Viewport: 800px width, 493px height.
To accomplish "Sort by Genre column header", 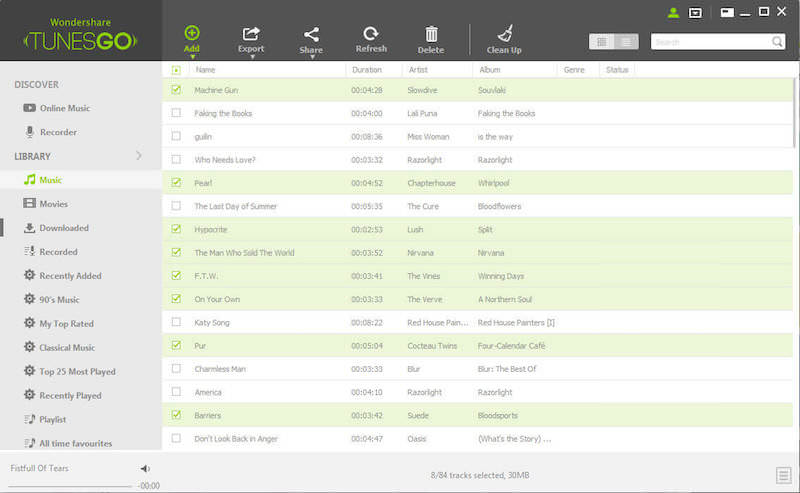I will 574,70.
